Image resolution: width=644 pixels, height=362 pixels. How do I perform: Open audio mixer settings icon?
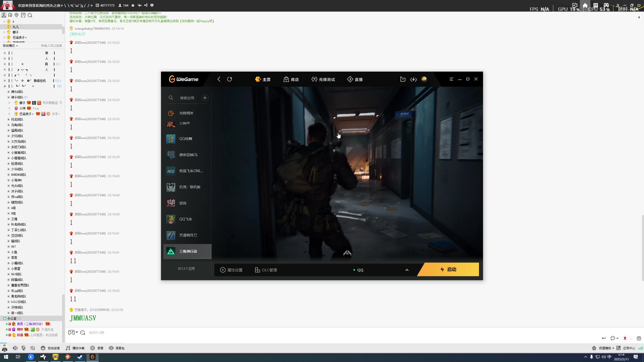(x=33, y=348)
